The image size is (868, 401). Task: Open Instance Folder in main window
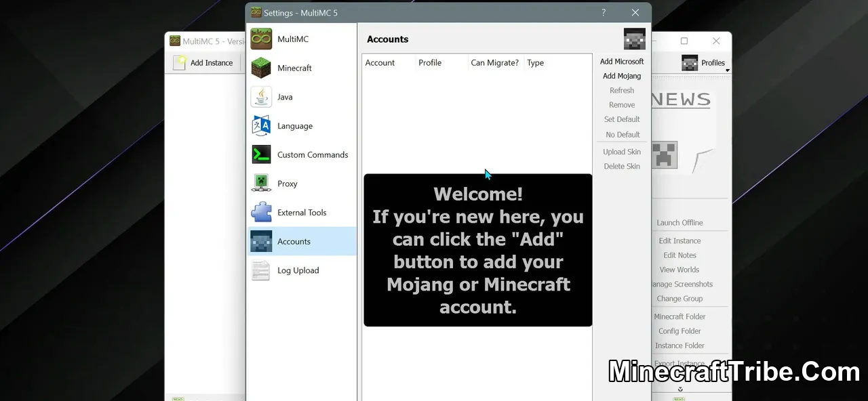(679, 345)
